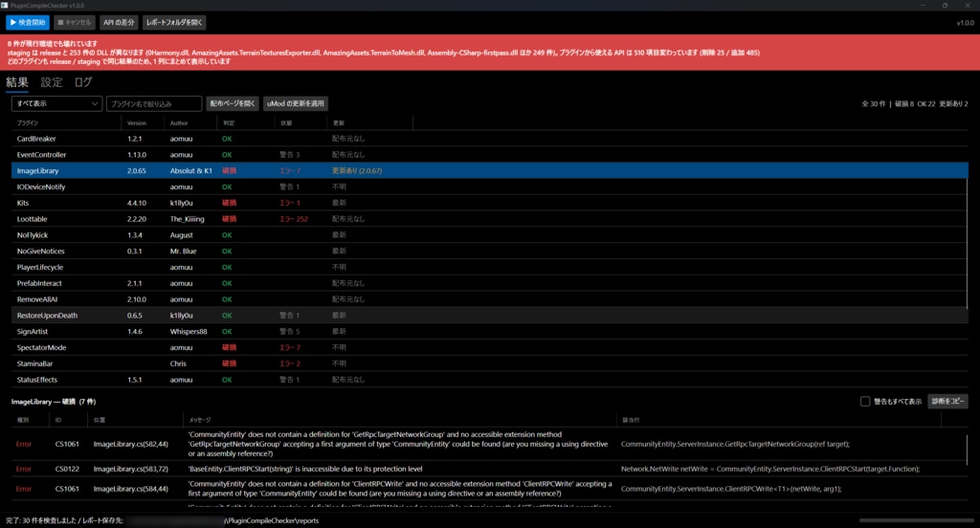Click the ImageLibrary — 破損 (7 件) heading
This screenshot has height=528, width=980.
(54, 402)
